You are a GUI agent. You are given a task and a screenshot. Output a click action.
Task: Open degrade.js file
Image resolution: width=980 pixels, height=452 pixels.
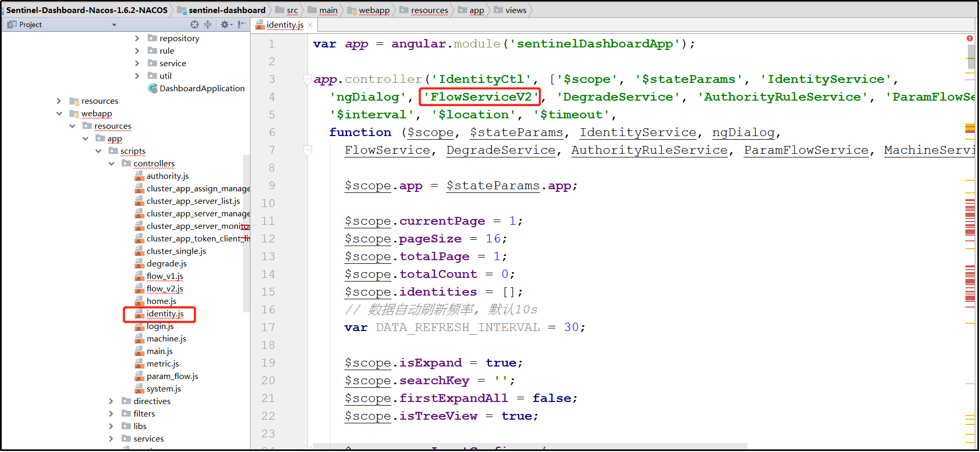point(161,263)
